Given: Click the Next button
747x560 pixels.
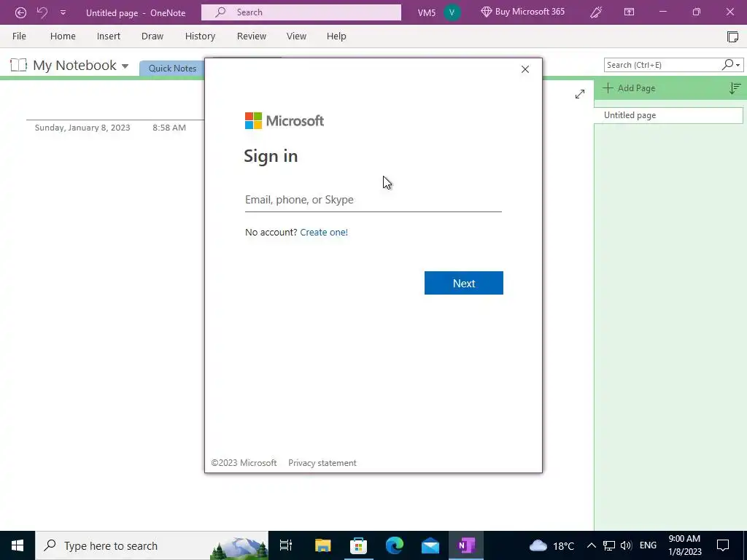Looking at the screenshot, I should pyautogui.click(x=463, y=284).
